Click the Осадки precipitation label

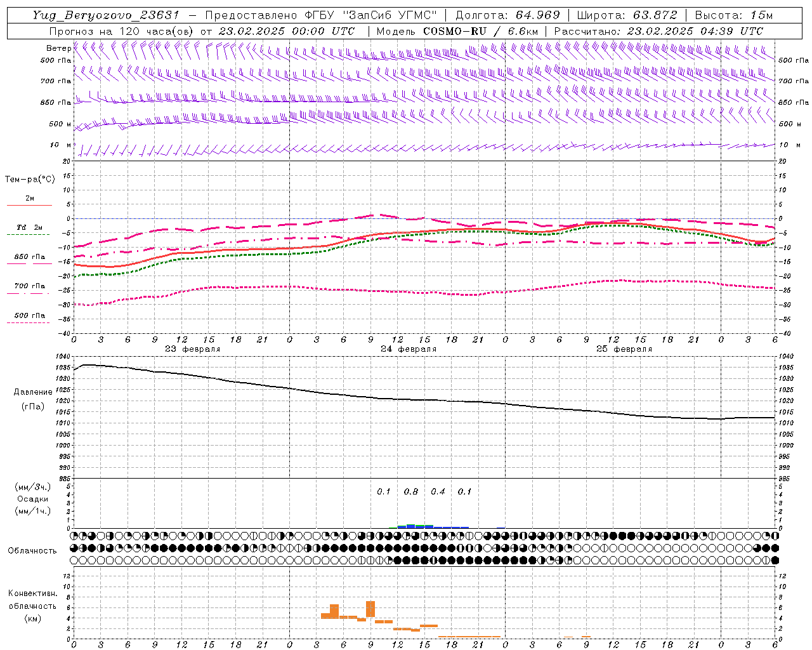(33, 499)
